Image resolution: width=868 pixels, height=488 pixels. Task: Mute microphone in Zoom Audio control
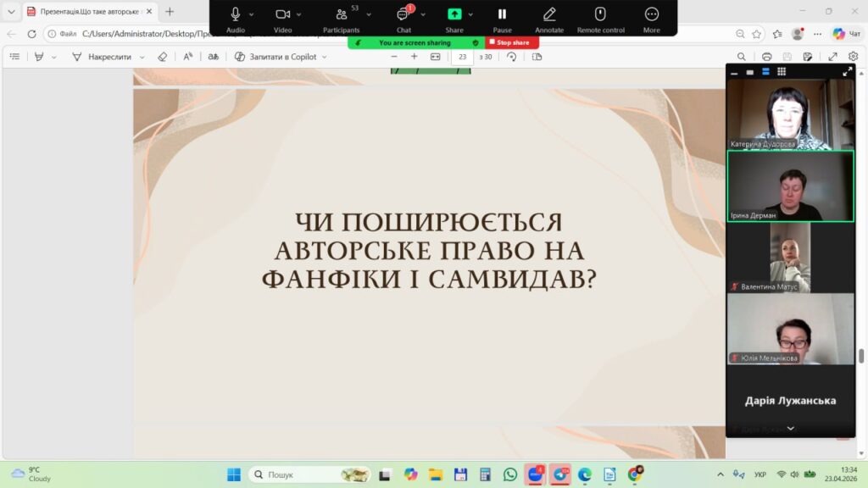236,14
